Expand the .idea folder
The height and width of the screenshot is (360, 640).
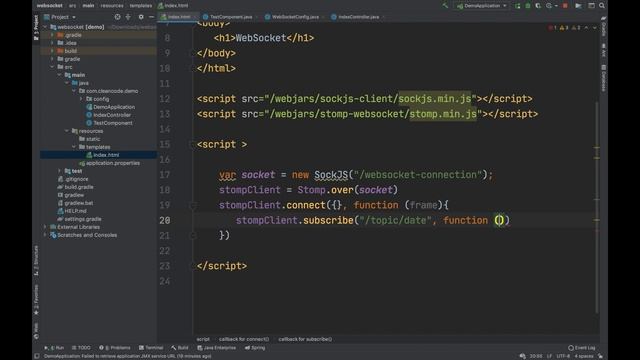(x=52, y=43)
